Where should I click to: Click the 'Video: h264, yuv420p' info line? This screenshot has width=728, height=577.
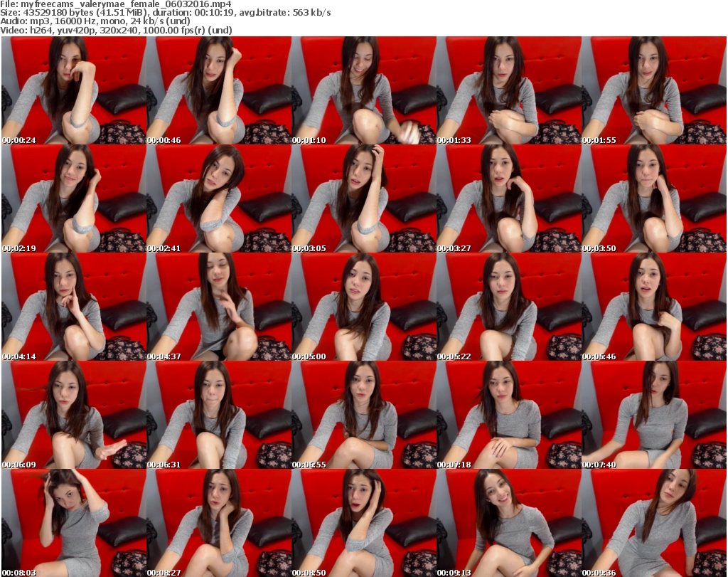click(x=116, y=30)
